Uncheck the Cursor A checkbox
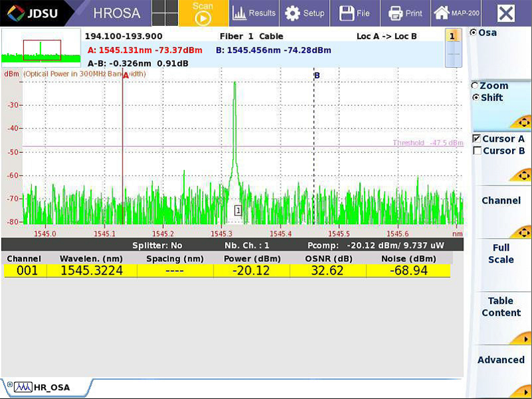This screenshot has width=532, height=399. coord(477,139)
